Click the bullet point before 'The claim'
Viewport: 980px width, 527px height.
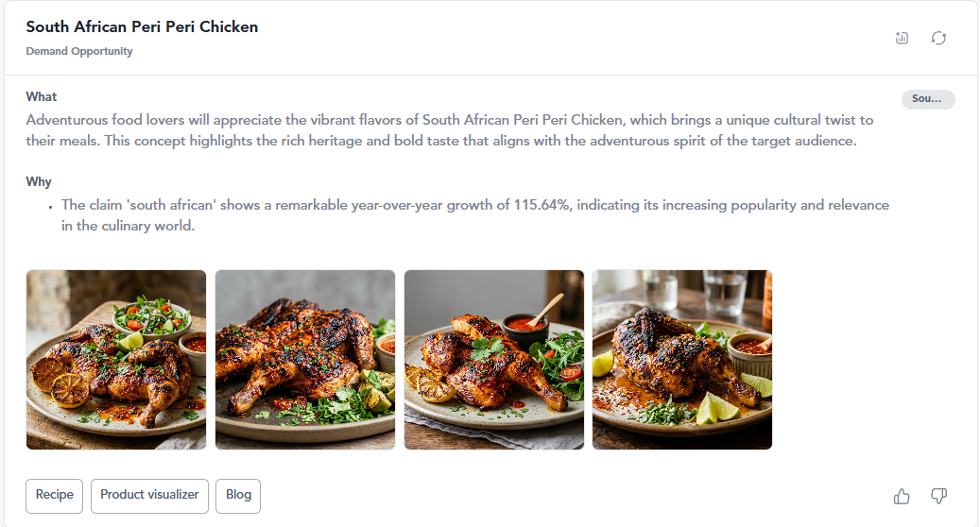tap(51, 207)
